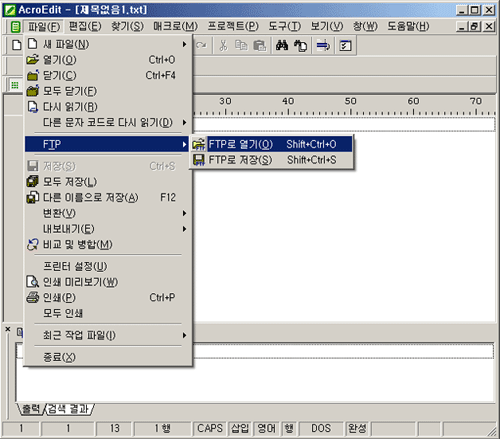Open the 매크로(M) menu
This screenshot has height=439, width=500.
point(176,26)
